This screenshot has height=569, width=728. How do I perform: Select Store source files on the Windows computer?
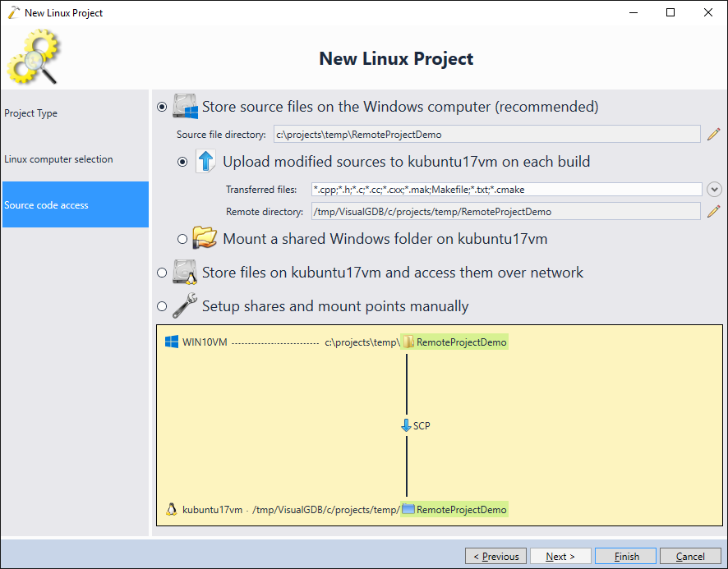(x=162, y=107)
